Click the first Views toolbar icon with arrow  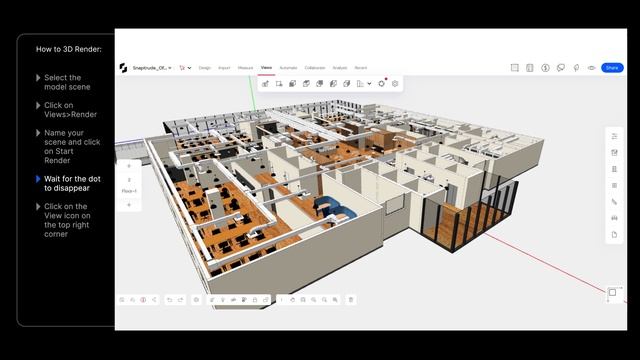click(265, 84)
